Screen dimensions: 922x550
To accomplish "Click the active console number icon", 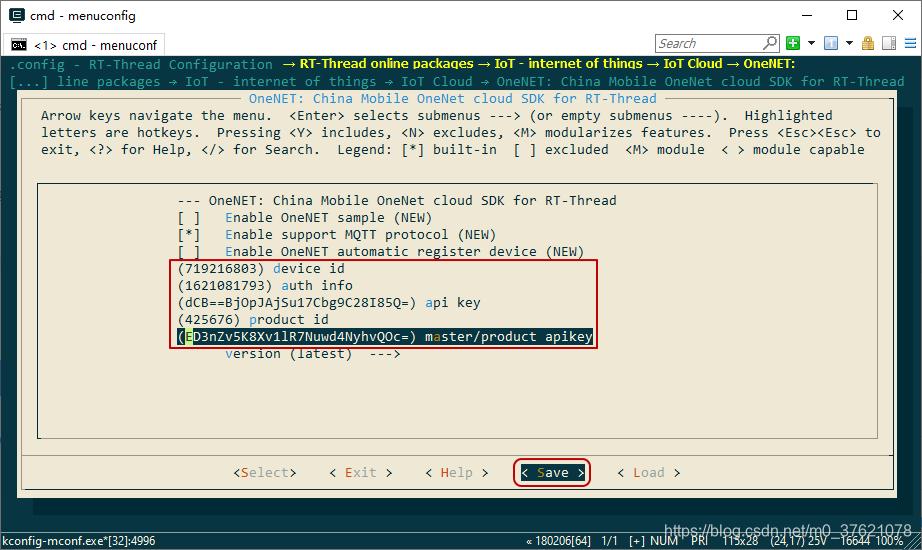I will (x=831, y=43).
